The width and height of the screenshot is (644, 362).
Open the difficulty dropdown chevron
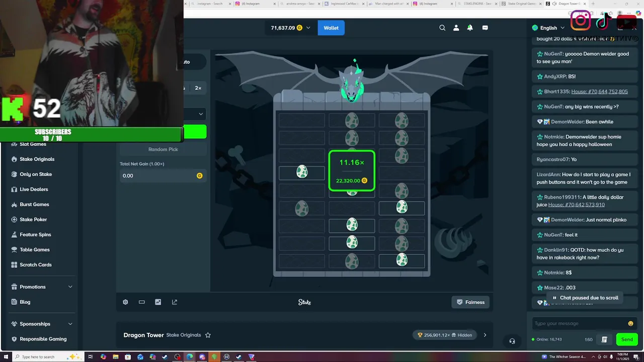201,114
